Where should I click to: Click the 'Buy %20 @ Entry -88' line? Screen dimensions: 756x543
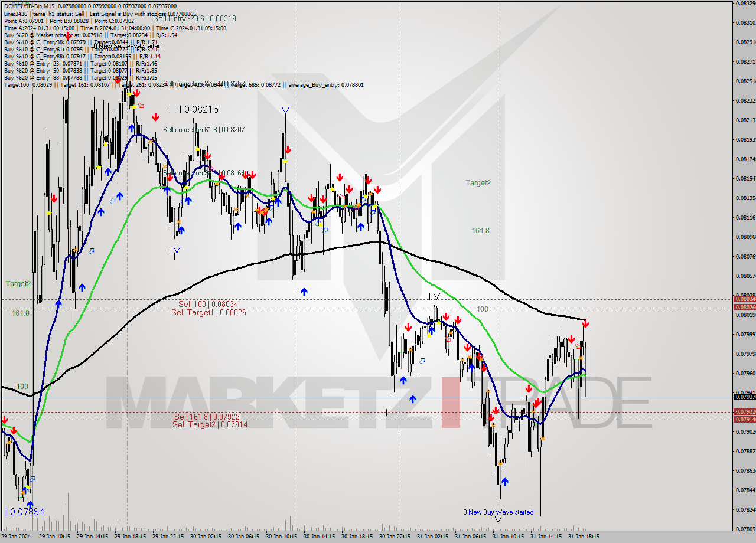tap(80, 77)
